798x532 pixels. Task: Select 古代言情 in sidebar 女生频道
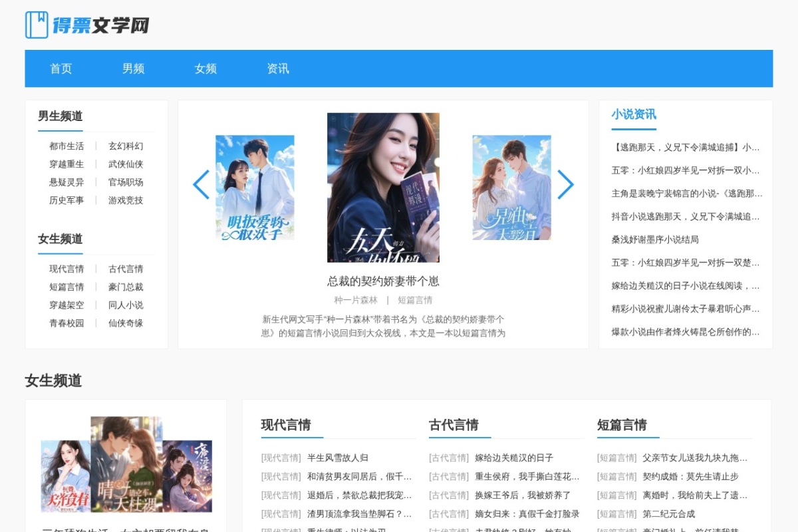click(x=126, y=269)
